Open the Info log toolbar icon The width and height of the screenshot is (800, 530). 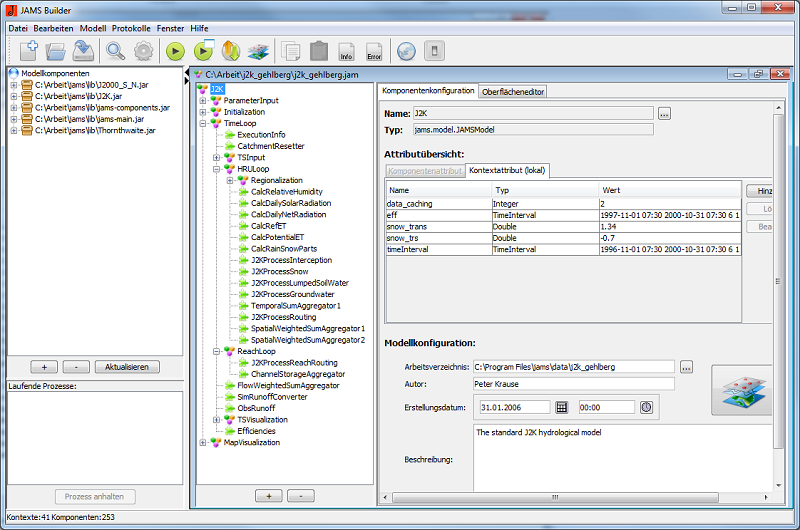click(347, 51)
